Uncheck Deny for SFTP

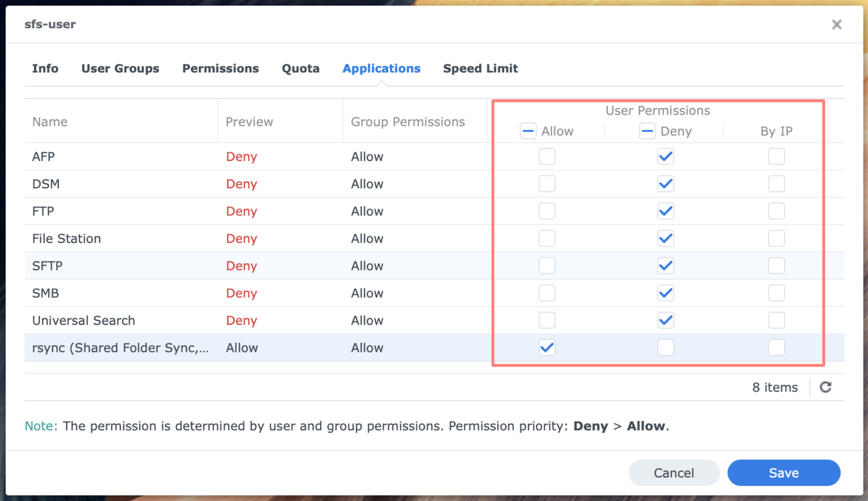point(666,265)
